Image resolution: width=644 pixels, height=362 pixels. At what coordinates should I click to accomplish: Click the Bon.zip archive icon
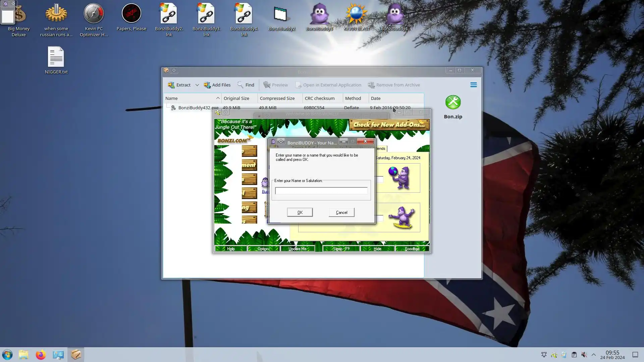pyautogui.click(x=453, y=103)
